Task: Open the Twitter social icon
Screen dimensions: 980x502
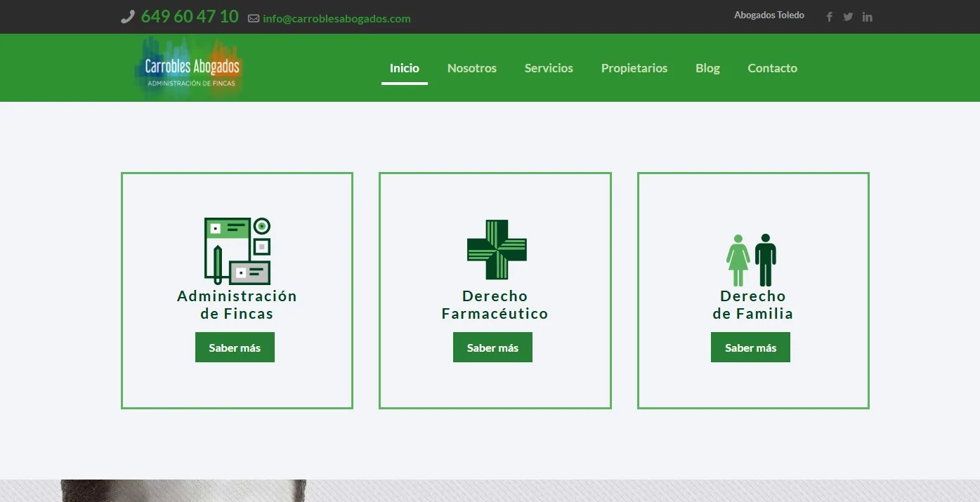Action: pos(848,17)
